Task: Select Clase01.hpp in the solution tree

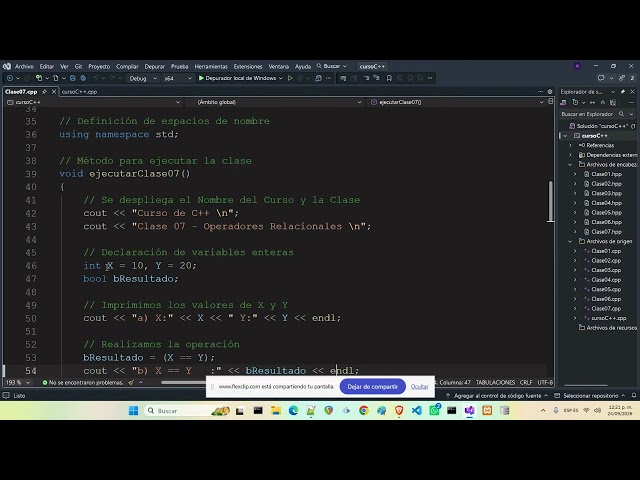Action: (x=606, y=174)
